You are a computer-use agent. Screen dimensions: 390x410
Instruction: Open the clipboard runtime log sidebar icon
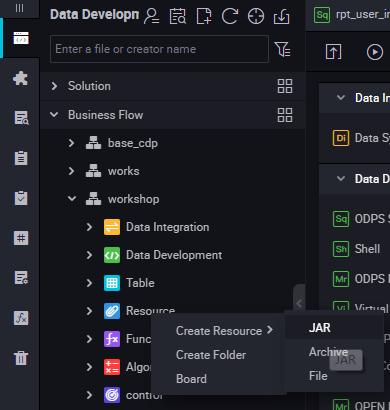pos(21,158)
